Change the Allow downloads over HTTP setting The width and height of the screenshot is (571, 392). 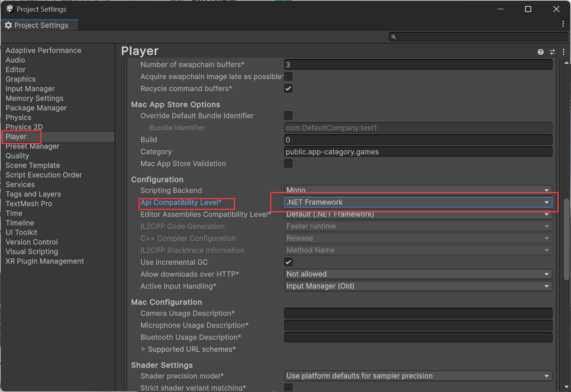(417, 274)
